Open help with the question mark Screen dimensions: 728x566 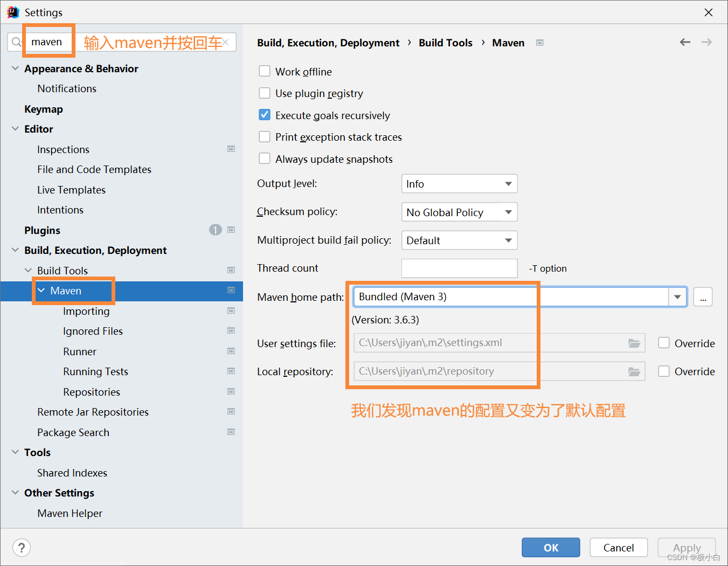coord(21,548)
